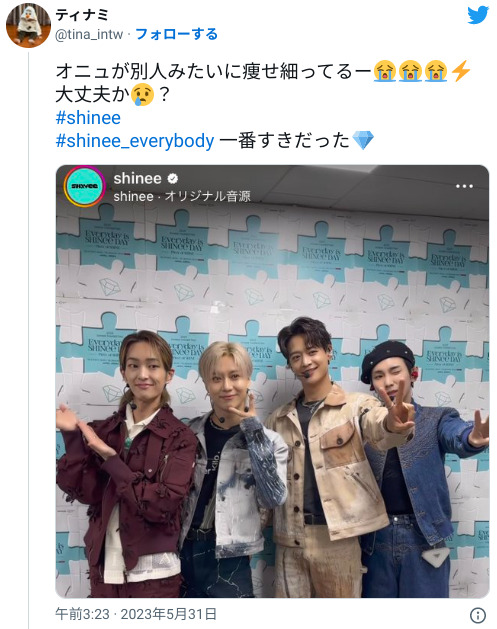
Task: Click the Twitter bird logo
Action: pyautogui.click(x=478, y=15)
